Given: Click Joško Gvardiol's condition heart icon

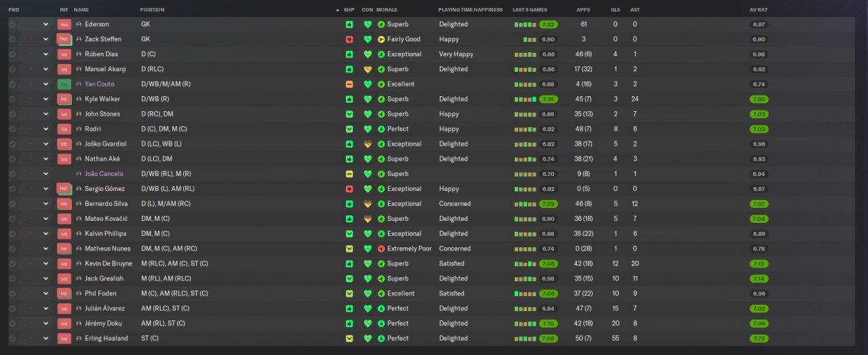Looking at the screenshot, I should 368,144.
